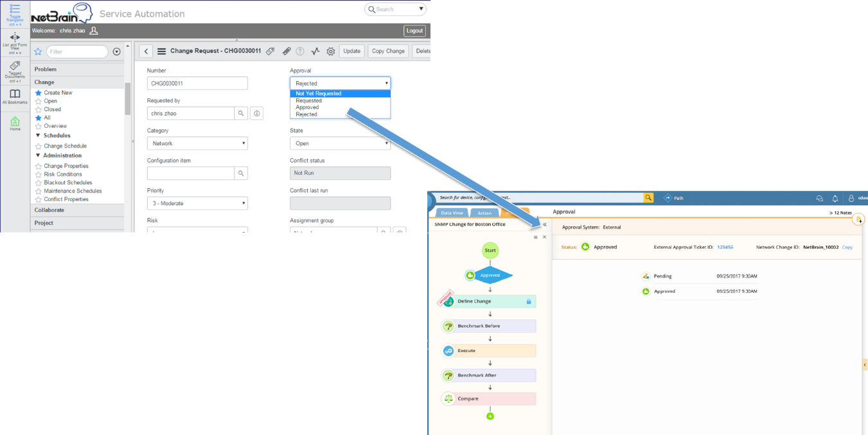Click the Filter input field above Problem

click(77, 51)
